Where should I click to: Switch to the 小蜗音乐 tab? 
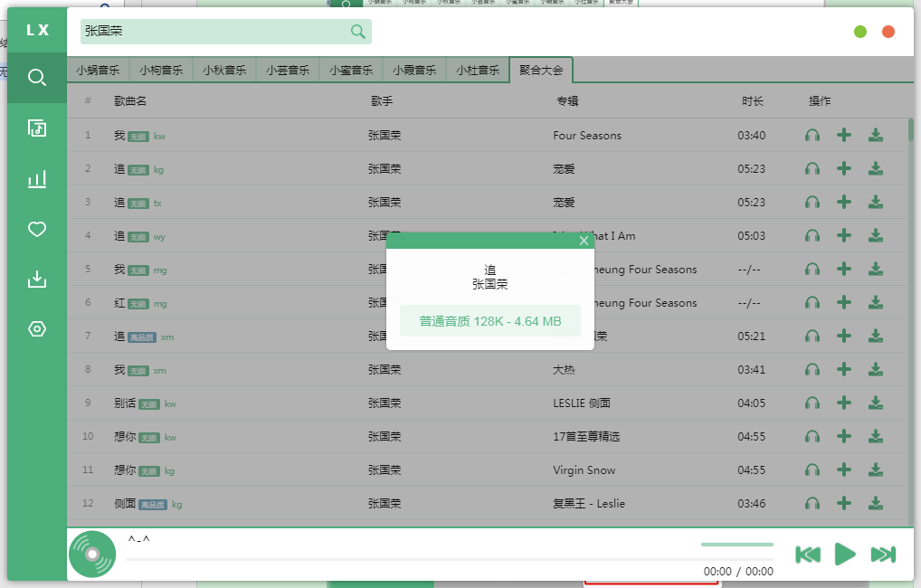pos(98,69)
